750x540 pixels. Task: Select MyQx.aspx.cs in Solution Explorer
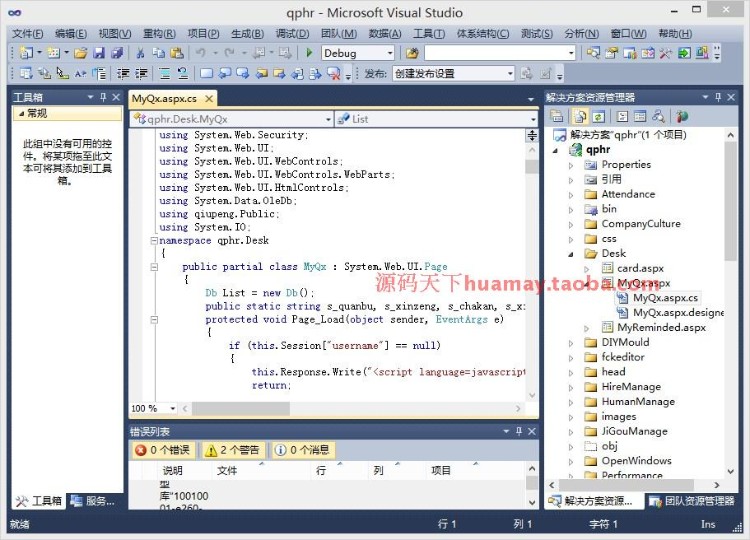coord(665,298)
